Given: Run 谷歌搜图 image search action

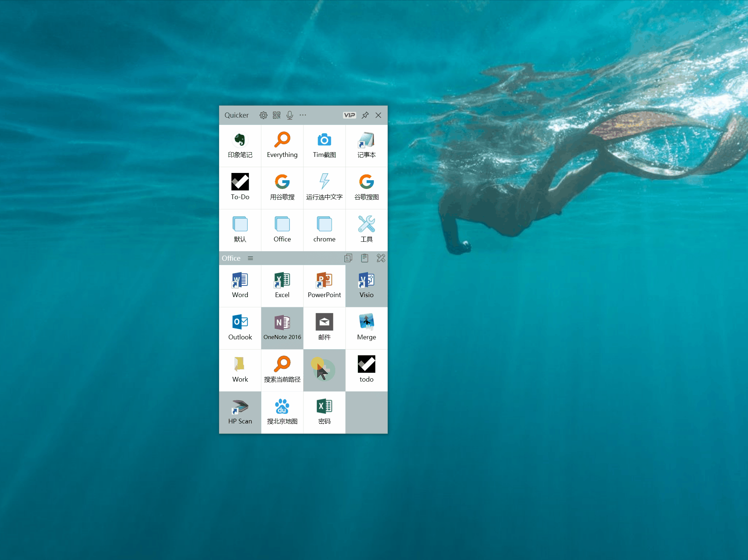Looking at the screenshot, I should pos(367,188).
